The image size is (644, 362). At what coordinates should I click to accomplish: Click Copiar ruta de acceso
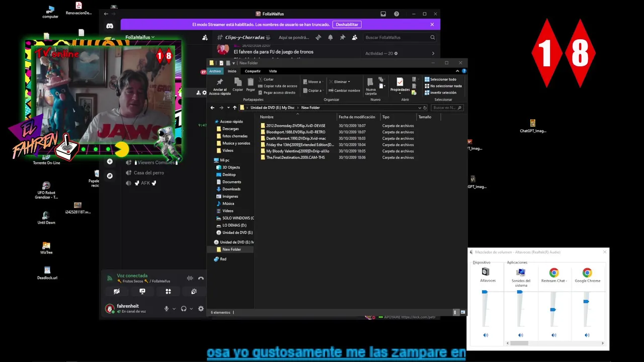277,86
